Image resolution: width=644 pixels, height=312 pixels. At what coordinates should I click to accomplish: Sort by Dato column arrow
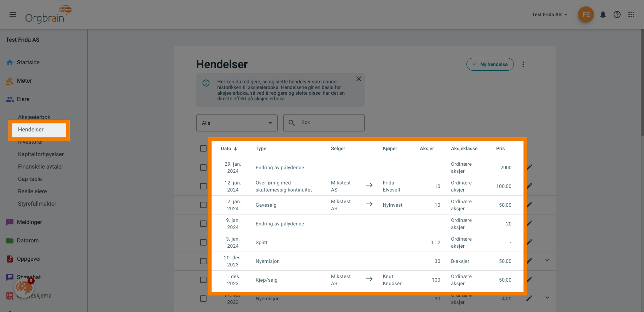(x=236, y=149)
